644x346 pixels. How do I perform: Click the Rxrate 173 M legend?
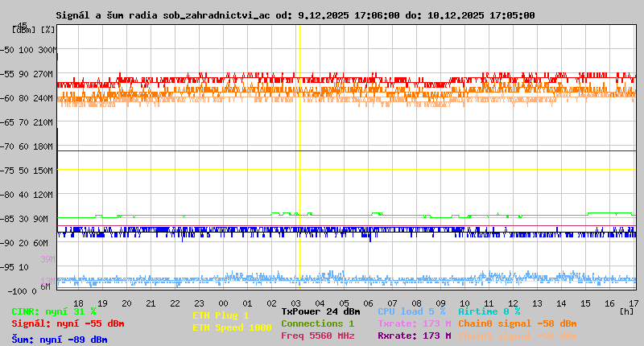pyautogui.click(x=414, y=336)
